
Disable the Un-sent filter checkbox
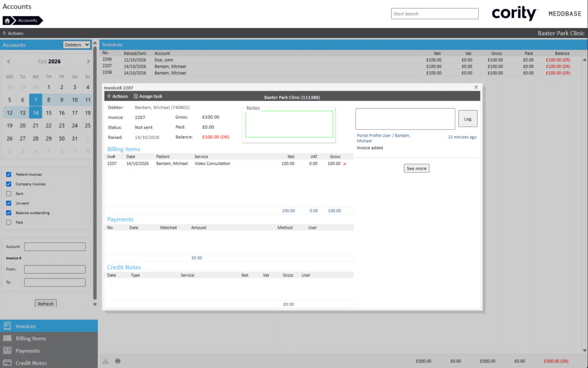[x=9, y=203]
